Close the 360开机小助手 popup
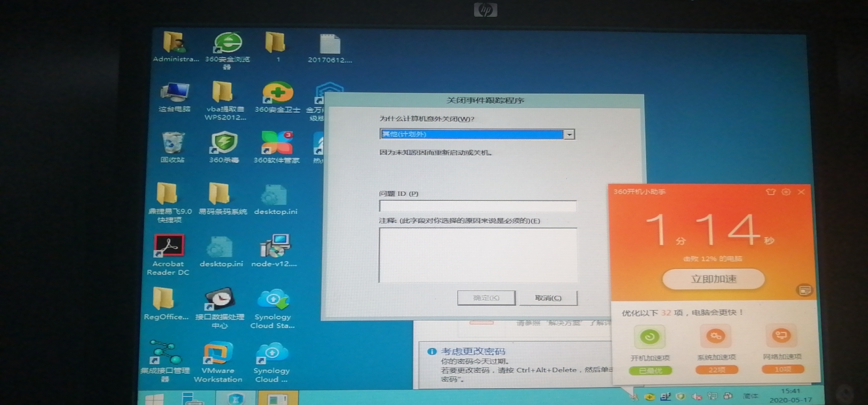868x405 pixels. click(801, 192)
